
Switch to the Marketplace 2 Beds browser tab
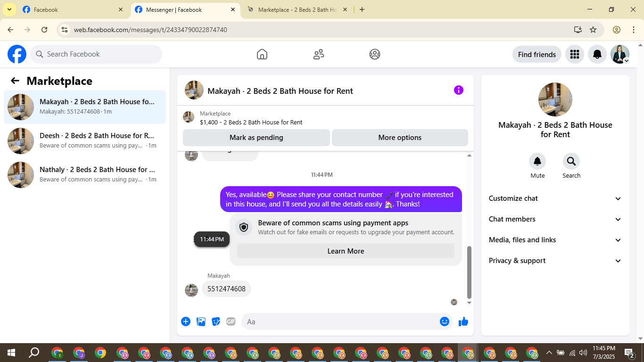click(x=298, y=9)
